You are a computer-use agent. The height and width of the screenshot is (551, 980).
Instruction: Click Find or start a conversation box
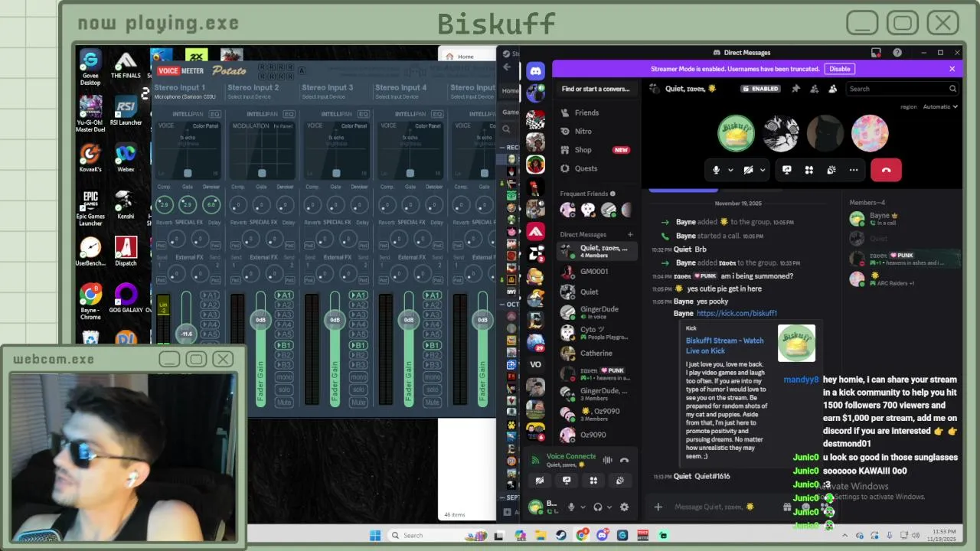pyautogui.click(x=596, y=89)
